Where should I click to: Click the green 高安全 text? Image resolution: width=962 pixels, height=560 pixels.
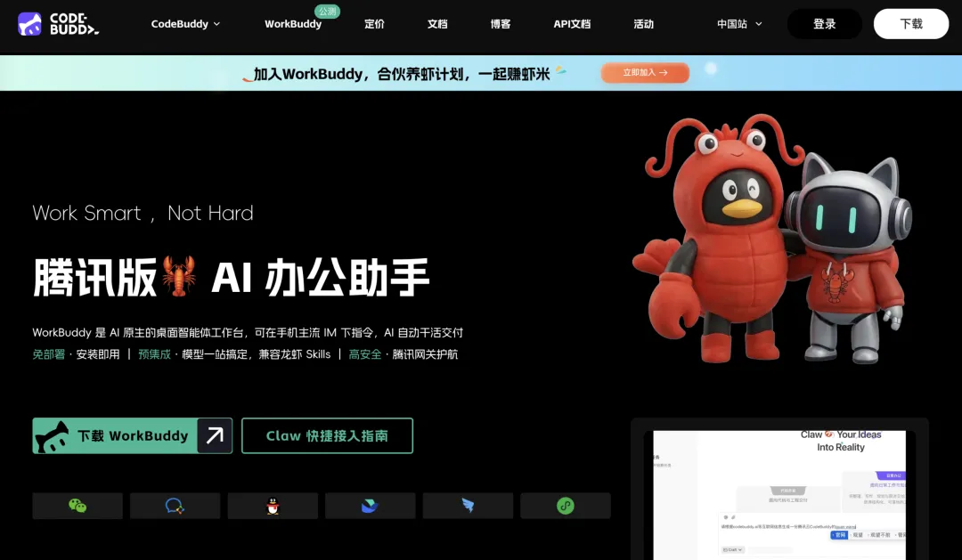click(x=365, y=354)
